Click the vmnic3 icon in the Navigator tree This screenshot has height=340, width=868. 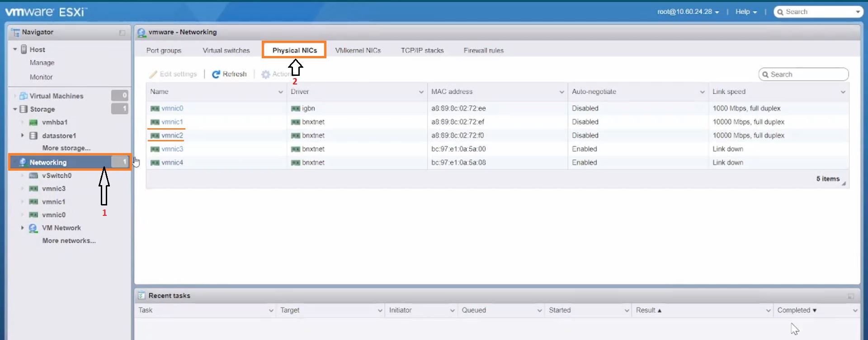[x=33, y=189]
